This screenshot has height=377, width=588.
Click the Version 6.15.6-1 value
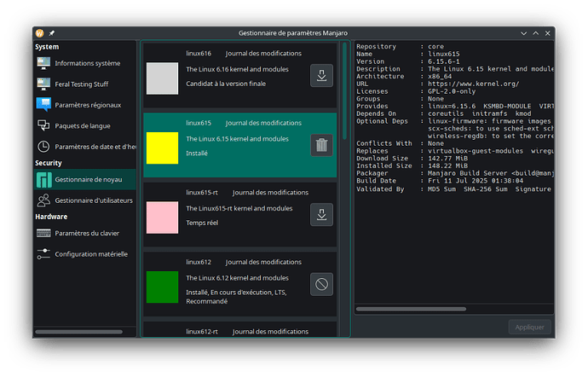point(444,61)
